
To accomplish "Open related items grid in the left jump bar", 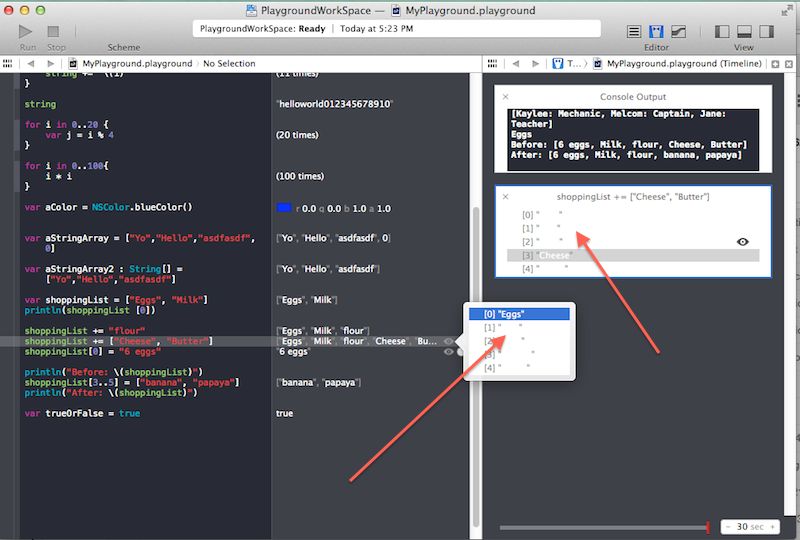I will click(8, 63).
